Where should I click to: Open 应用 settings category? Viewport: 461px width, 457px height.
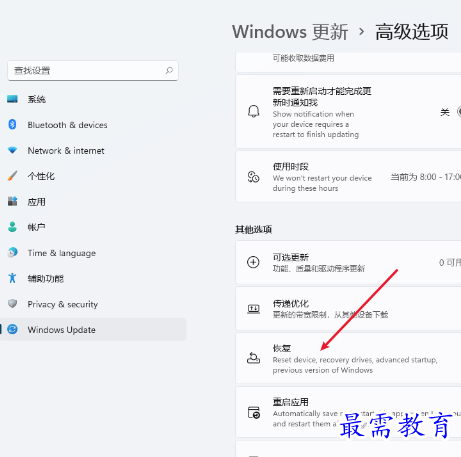click(37, 202)
